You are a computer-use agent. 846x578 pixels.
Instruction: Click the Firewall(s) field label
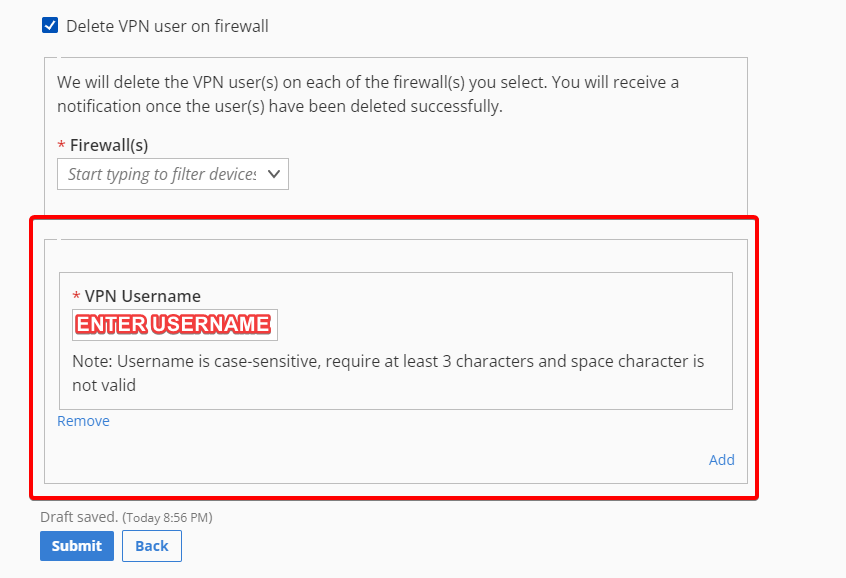[109, 145]
